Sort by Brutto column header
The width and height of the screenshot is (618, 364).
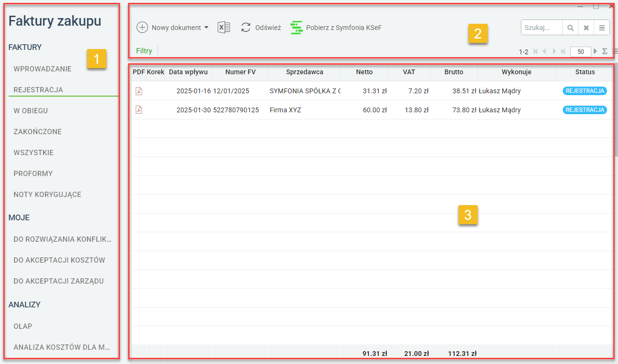point(454,72)
